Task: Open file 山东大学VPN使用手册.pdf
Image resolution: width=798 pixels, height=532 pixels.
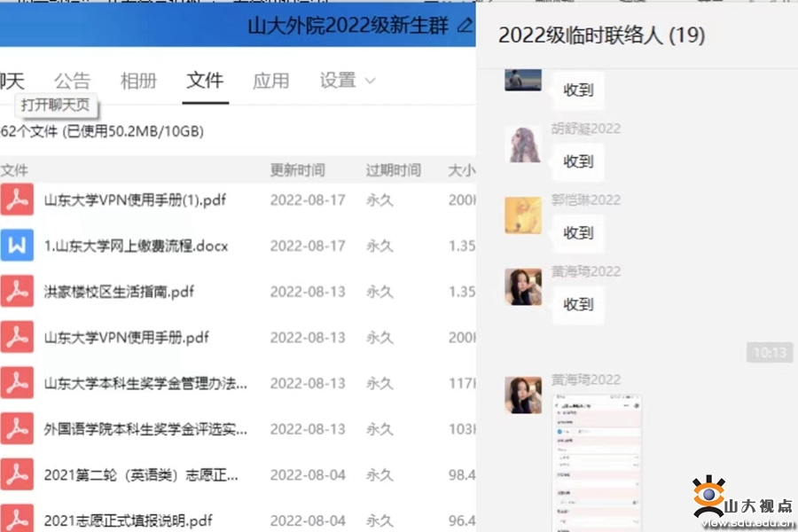Action: click(x=127, y=338)
